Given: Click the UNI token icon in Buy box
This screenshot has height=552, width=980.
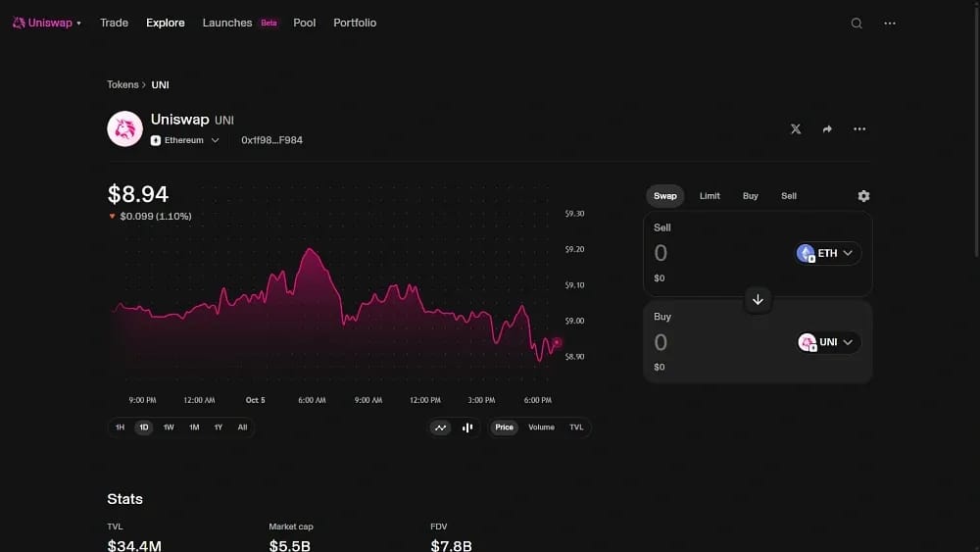Looking at the screenshot, I should (x=807, y=342).
